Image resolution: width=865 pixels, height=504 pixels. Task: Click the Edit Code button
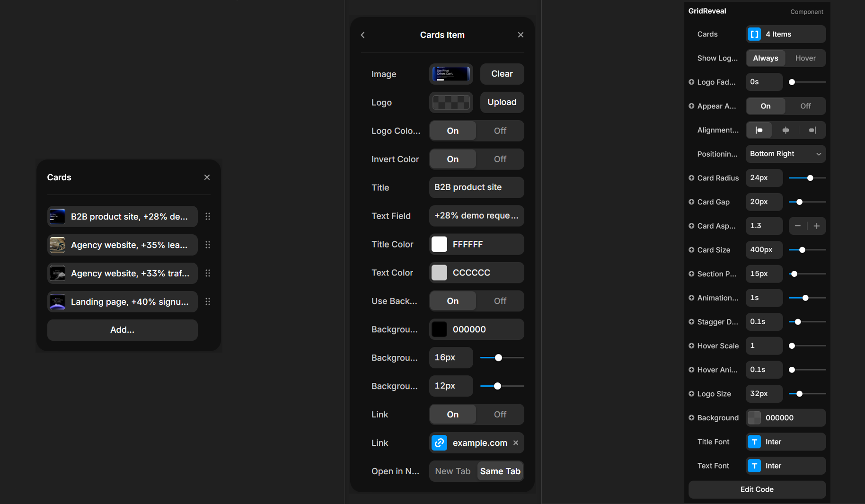[x=757, y=489]
